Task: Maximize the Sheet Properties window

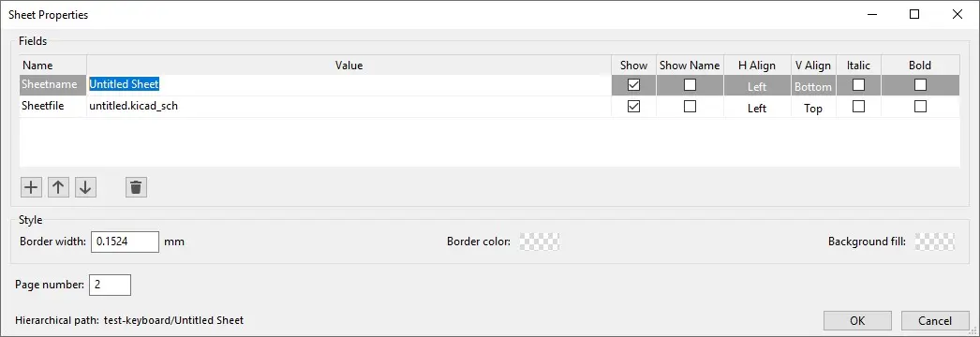Action: click(x=914, y=14)
